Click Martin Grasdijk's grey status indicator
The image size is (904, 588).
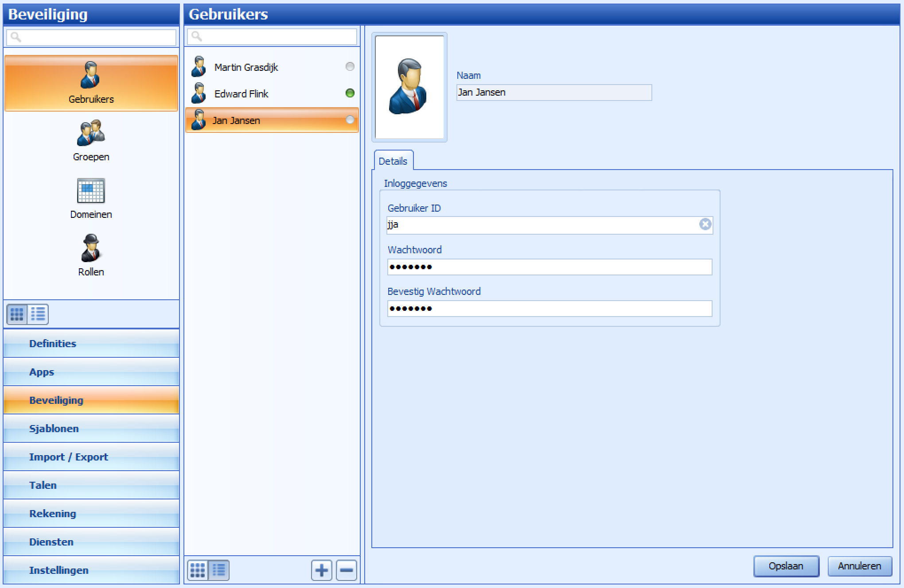(x=350, y=67)
